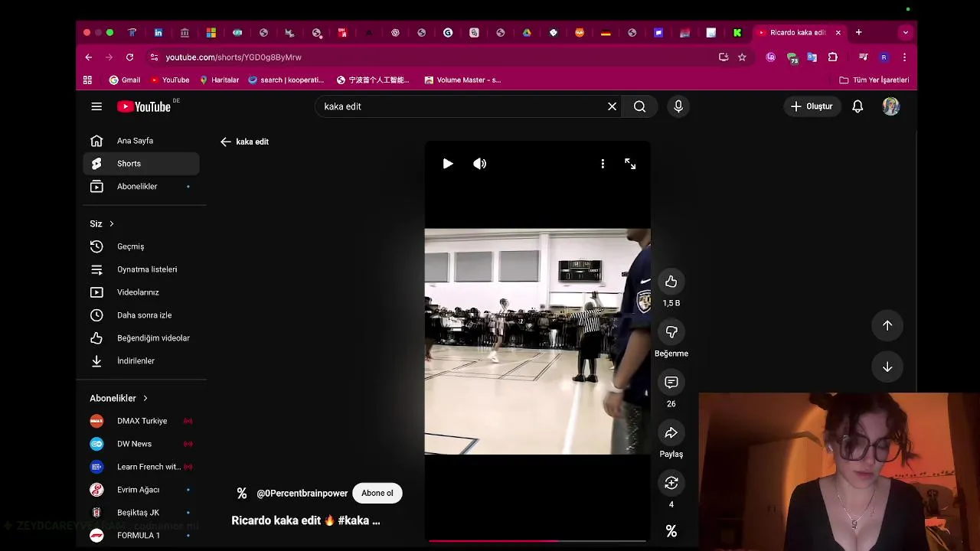Open Oynatma listeleri playlists

(x=141, y=269)
